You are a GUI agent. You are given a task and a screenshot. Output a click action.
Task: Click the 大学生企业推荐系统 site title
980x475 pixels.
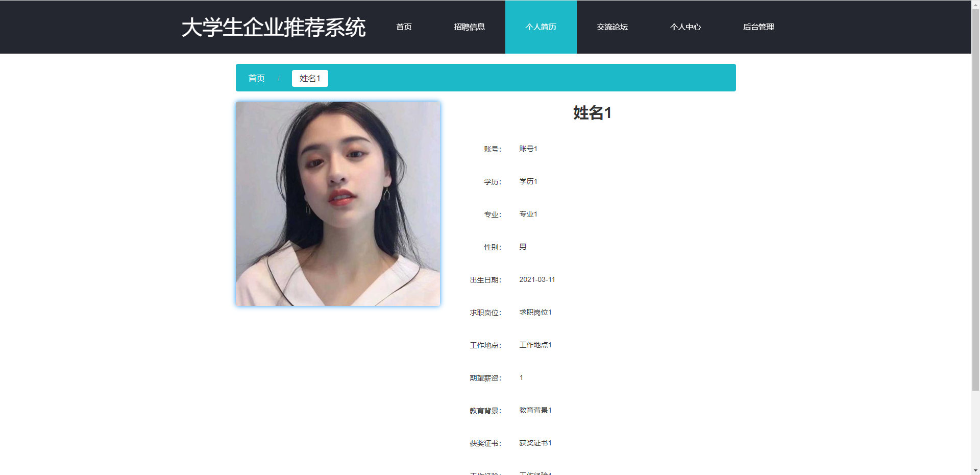tap(274, 28)
